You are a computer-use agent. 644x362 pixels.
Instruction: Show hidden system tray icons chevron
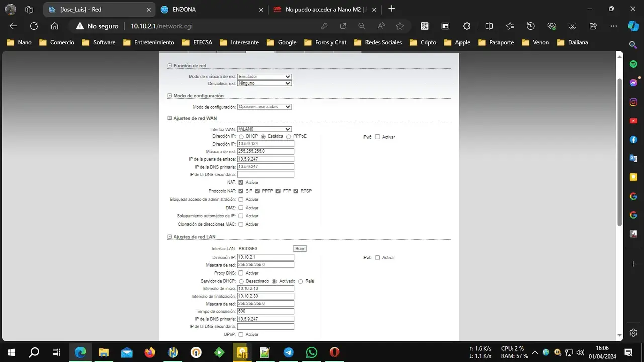pyautogui.click(x=535, y=352)
